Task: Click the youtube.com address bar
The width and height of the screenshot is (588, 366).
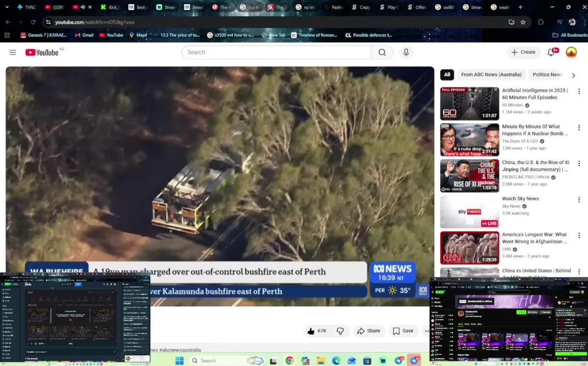Action: click(277, 22)
